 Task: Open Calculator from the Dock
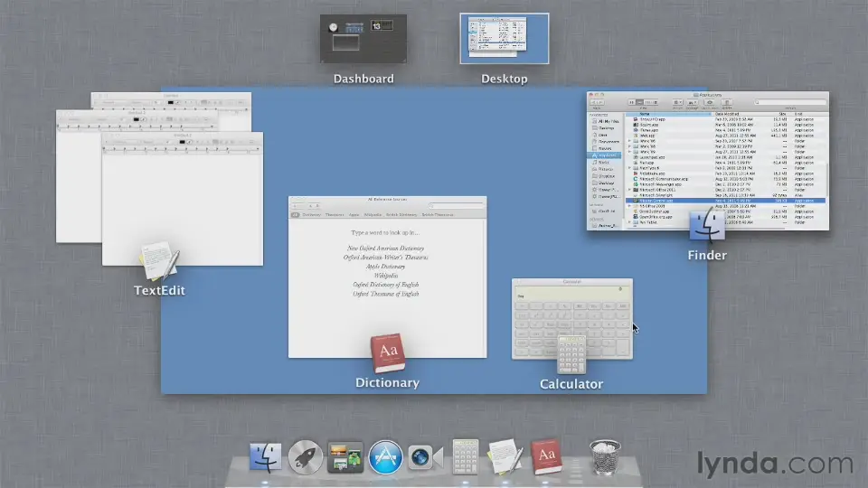tap(465, 457)
